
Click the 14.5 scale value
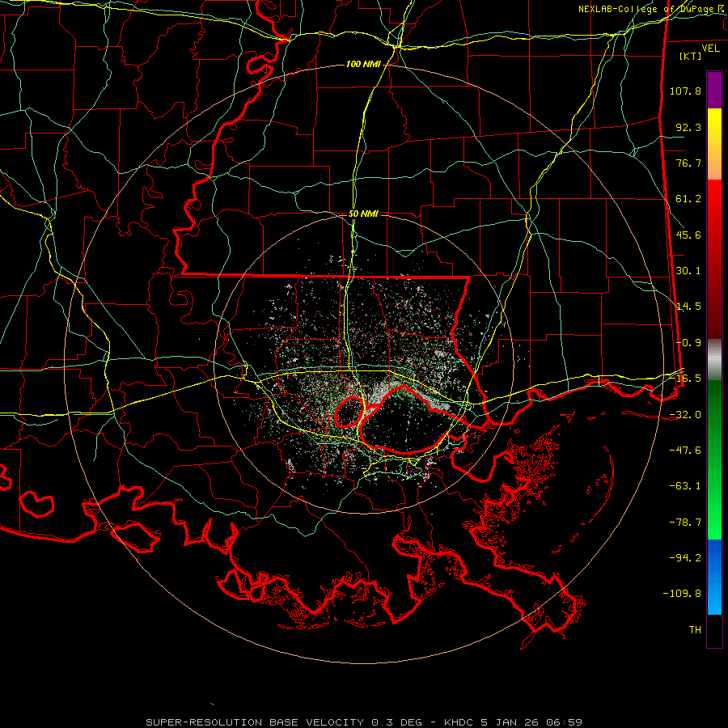point(688,307)
